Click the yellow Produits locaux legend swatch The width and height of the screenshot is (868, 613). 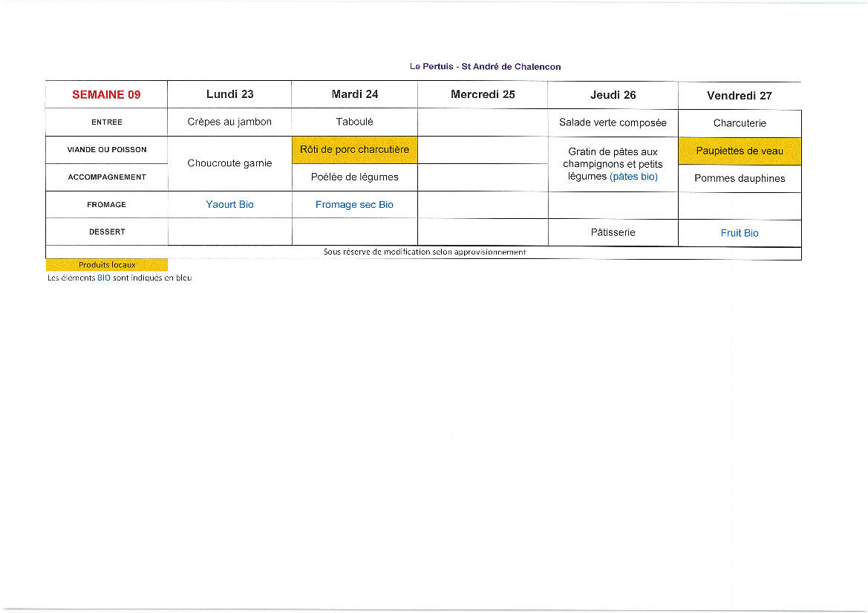tap(107, 265)
